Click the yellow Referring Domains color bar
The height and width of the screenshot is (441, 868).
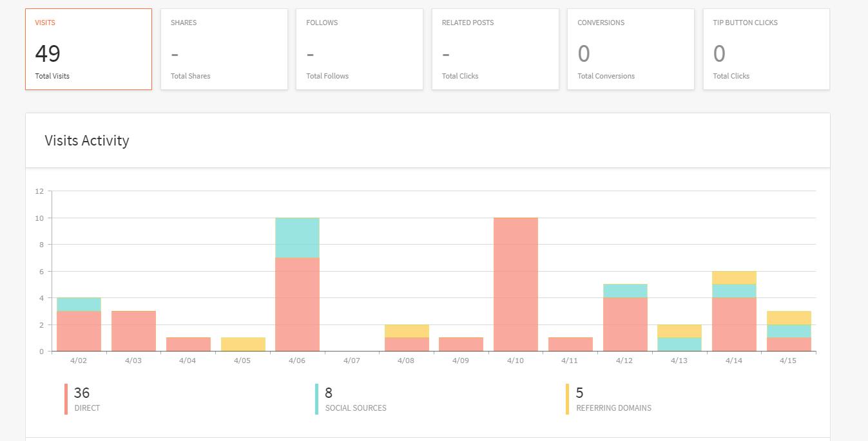[567, 399]
